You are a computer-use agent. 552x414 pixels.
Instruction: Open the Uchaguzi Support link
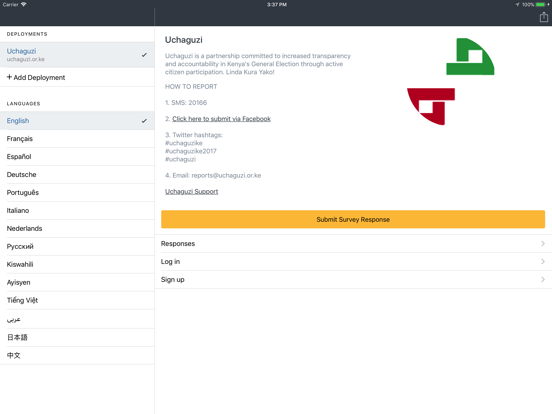coord(192,192)
